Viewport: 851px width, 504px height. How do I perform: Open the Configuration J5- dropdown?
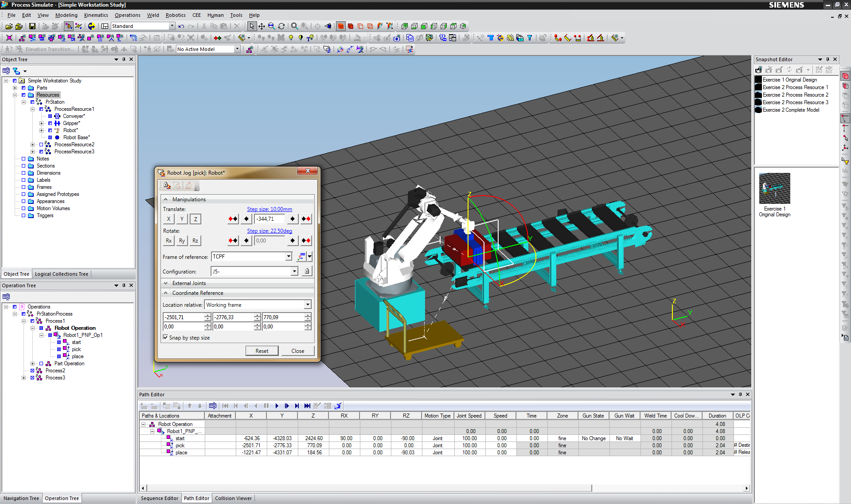tap(294, 271)
